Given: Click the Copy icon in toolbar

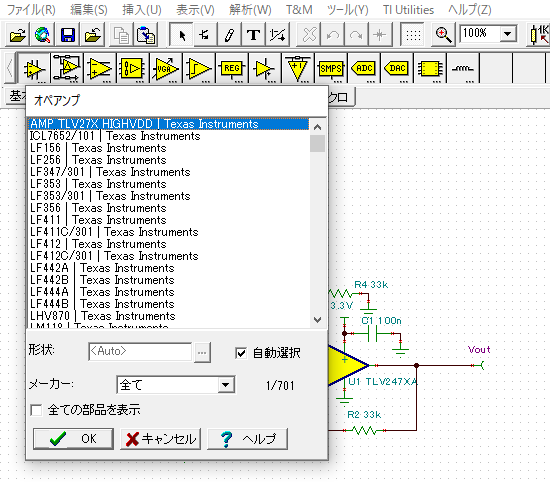Looking at the screenshot, I should pyautogui.click(x=121, y=35).
